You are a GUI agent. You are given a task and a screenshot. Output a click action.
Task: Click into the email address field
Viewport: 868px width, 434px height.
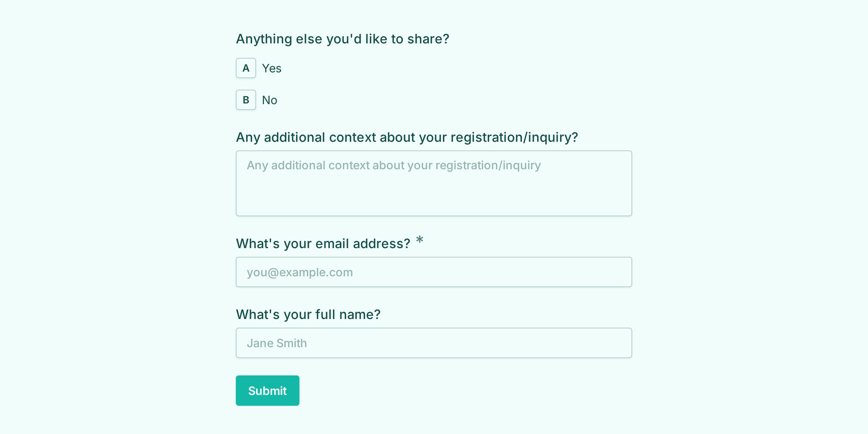click(x=434, y=272)
